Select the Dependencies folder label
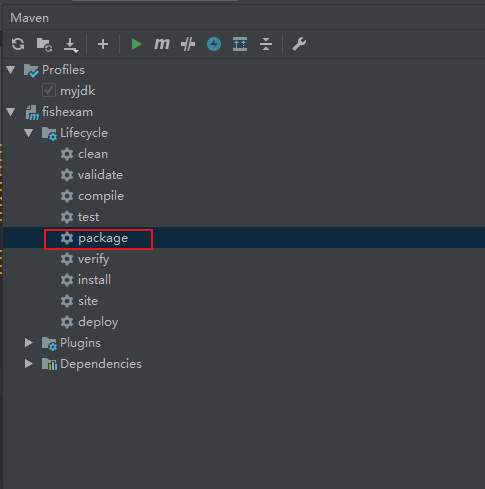Viewport: 485px width, 489px height. click(101, 364)
